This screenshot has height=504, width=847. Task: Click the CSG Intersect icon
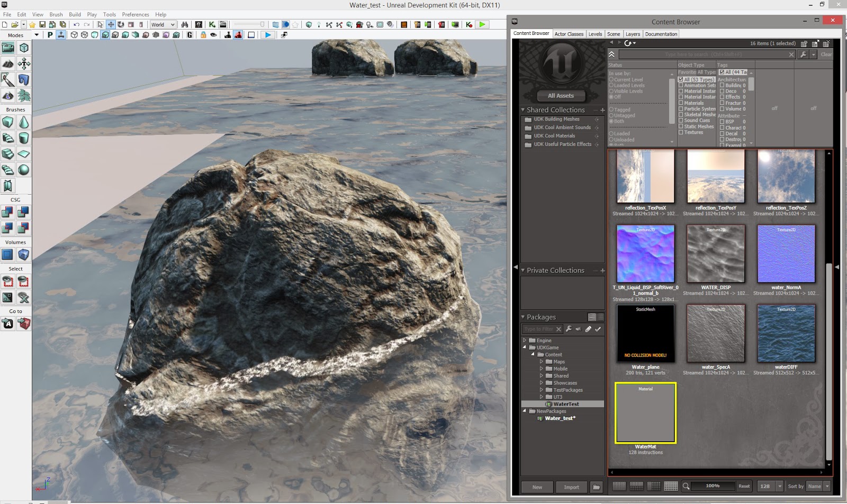[8, 228]
